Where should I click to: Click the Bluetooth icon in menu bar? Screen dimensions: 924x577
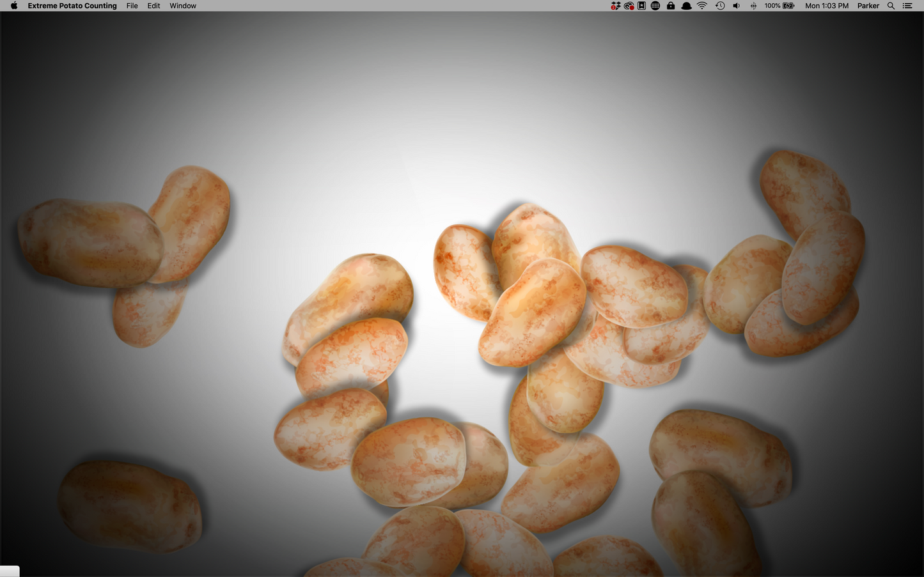point(753,6)
